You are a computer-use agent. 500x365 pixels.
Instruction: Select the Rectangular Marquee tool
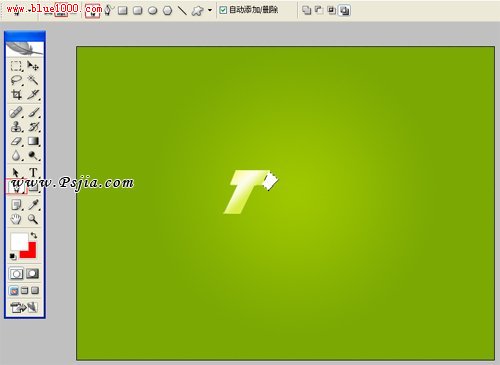(16, 66)
